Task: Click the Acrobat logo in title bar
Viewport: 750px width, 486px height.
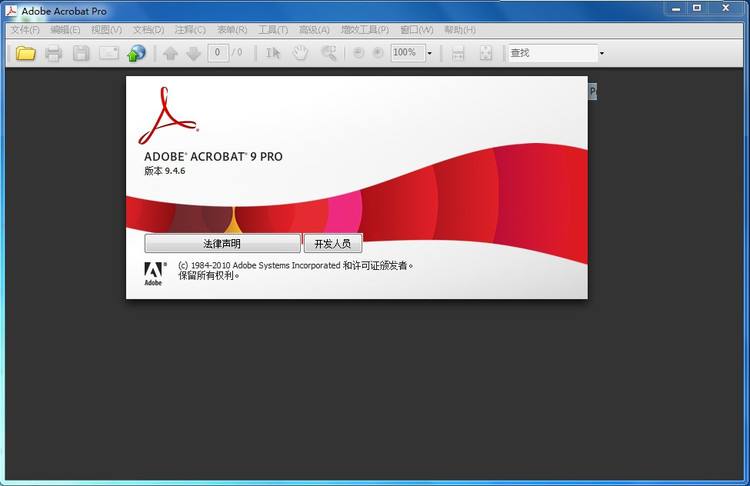Action: coord(11,11)
